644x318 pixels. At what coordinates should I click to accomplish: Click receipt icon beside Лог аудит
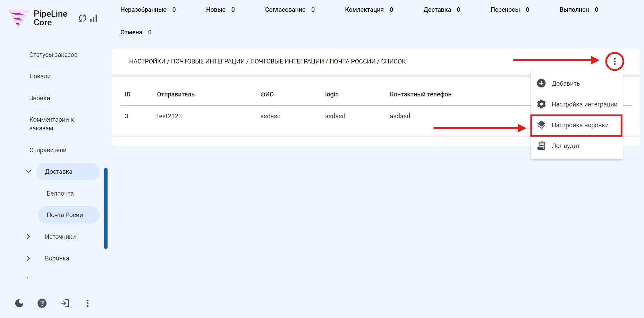(541, 146)
